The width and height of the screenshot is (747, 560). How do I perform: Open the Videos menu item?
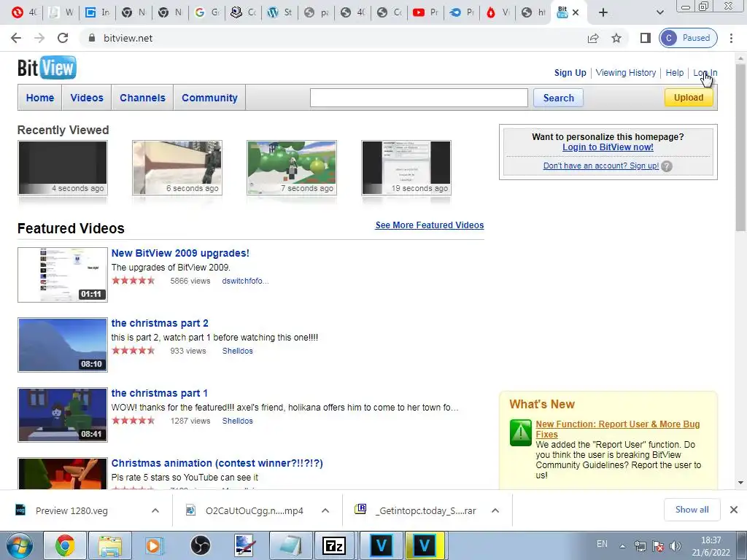click(87, 98)
